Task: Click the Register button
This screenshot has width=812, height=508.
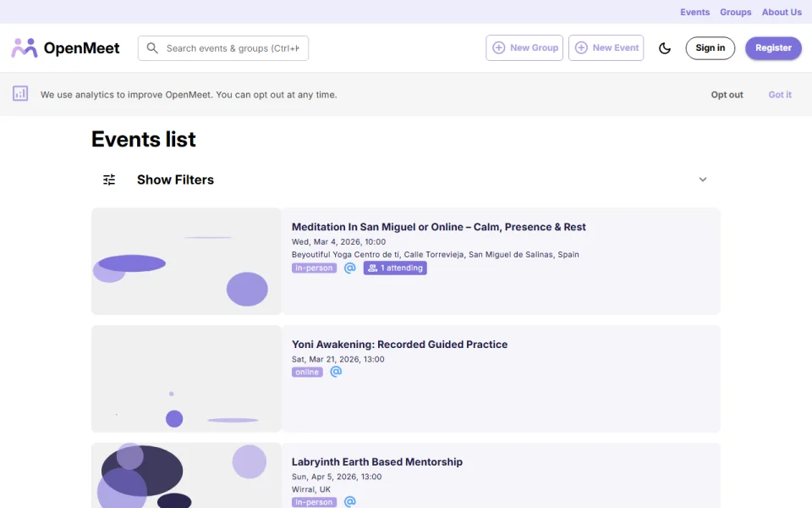Action: tap(773, 47)
